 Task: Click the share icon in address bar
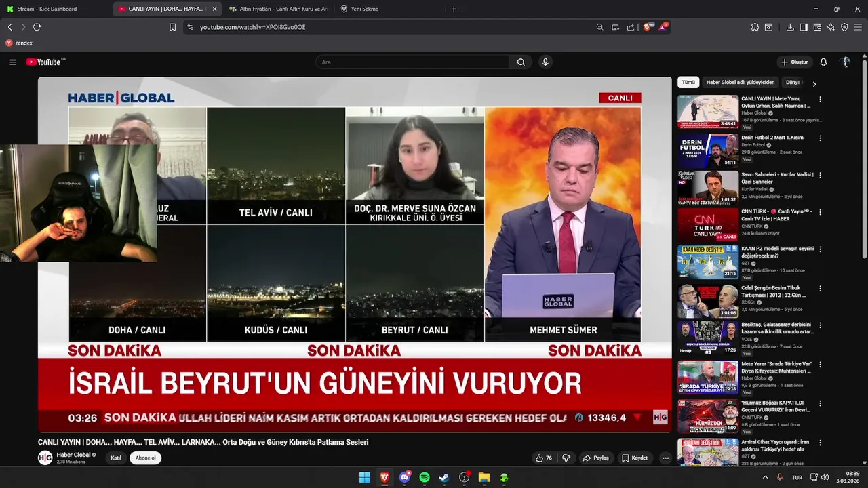coord(631,27)
